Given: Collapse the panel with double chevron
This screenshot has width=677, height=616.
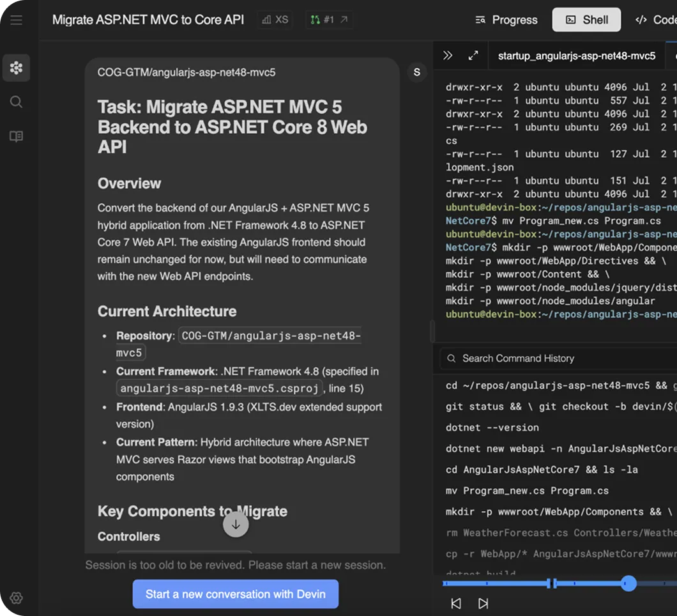Looking at the screenshot, I should (x=448, y=56).
